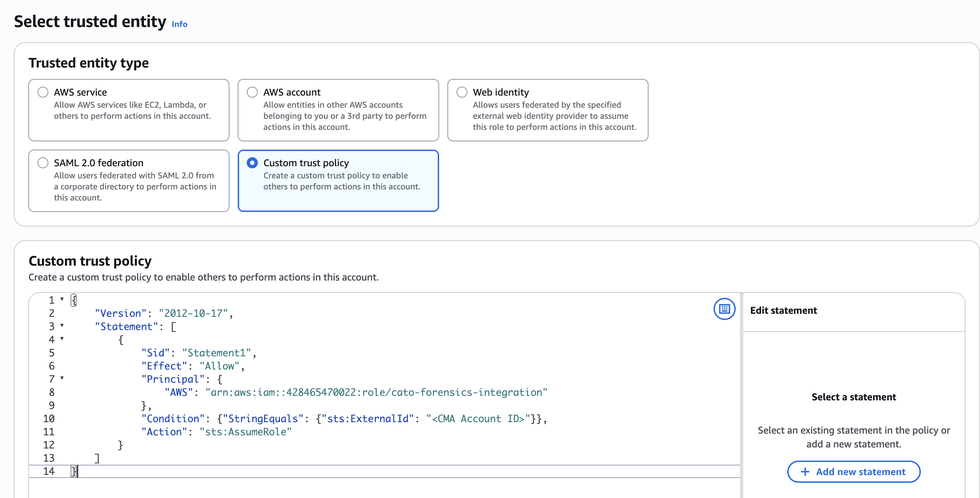
Task: Click the "Statement1" Sid value
Action: click(217, 353)
